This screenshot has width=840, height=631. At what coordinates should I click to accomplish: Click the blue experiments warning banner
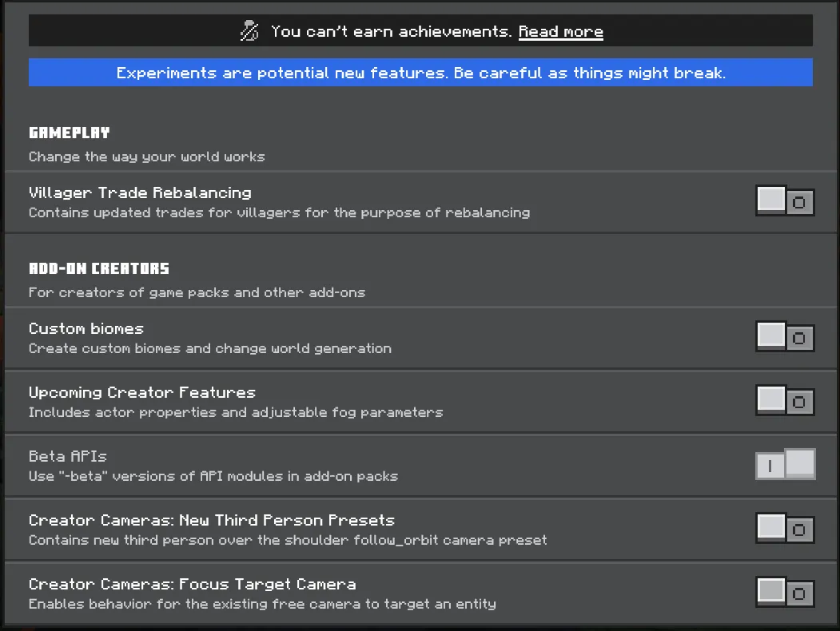point(420,72)
